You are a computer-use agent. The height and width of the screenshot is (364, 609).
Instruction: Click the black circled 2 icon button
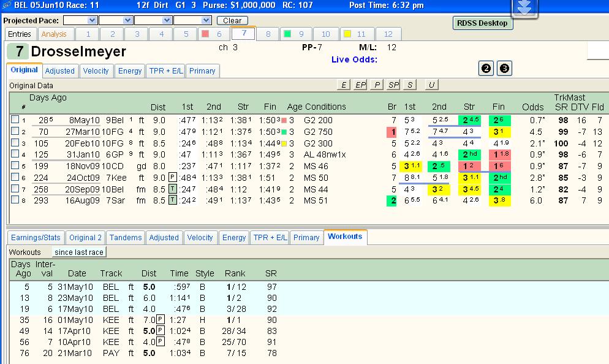[486, 69]
